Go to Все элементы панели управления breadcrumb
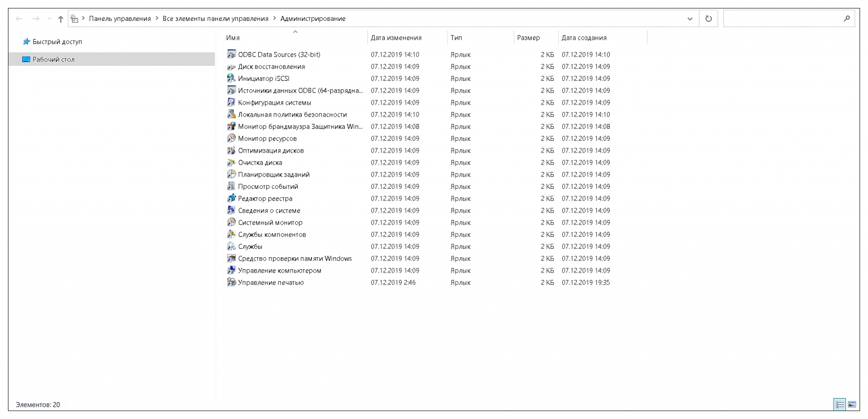Screen dimensions: 868x419 tap(215, 19)
